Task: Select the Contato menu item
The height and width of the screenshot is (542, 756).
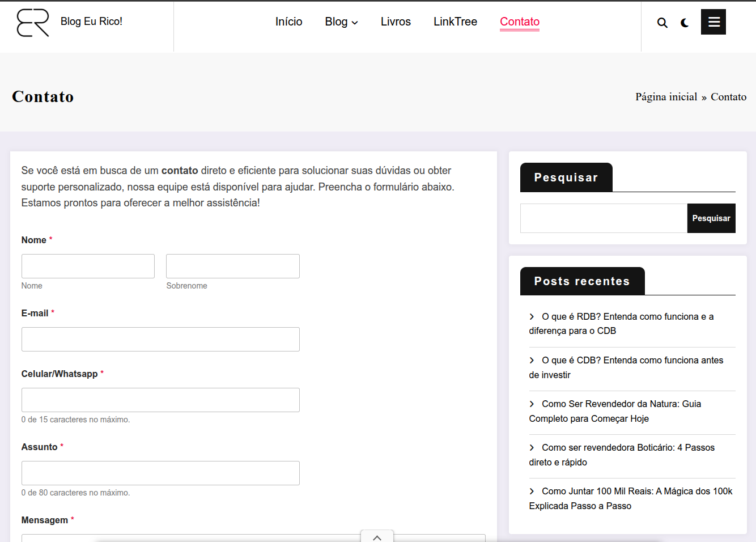Action: pyautogui.click(x=519, y=22)
